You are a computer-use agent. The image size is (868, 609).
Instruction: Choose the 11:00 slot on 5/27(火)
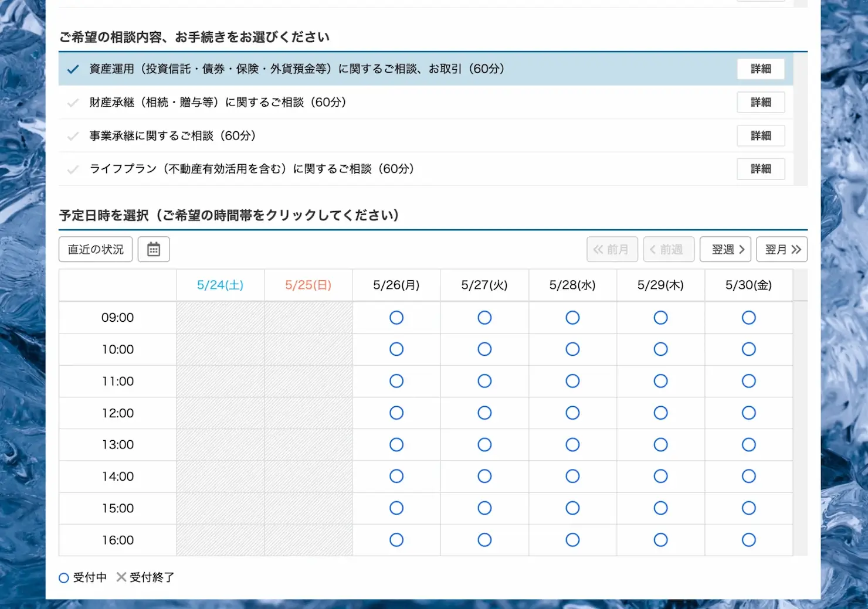pyautogui.click(x=484, y=381)
